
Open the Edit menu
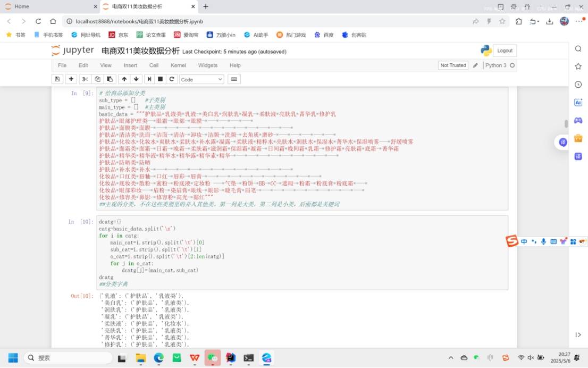click(x=83, y=65)
